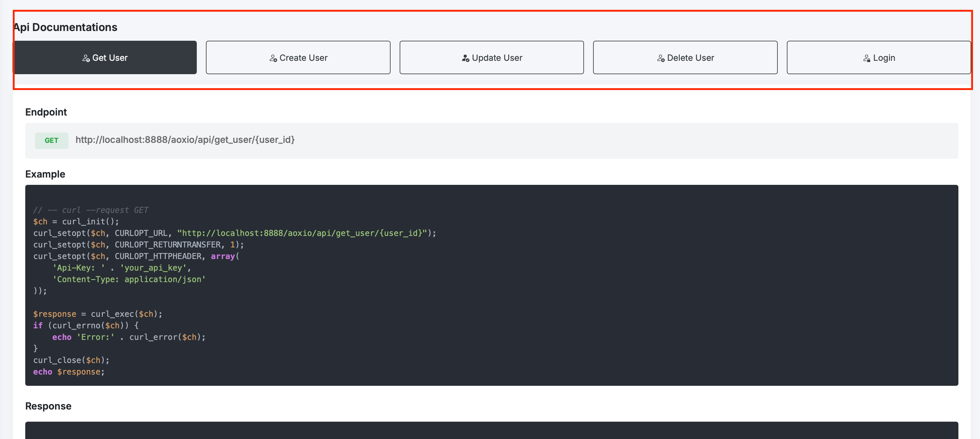
Task: Click the get_user endpoint URL text
Action: pos(185,140)
